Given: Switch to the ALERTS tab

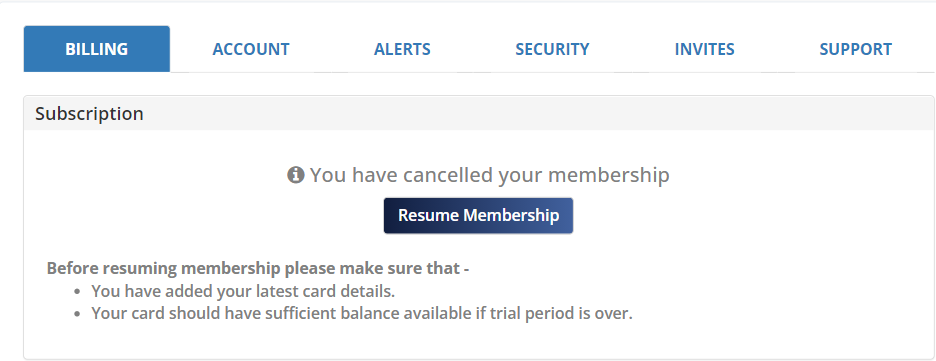Looking at the screenshot, I should coord(402,49).
